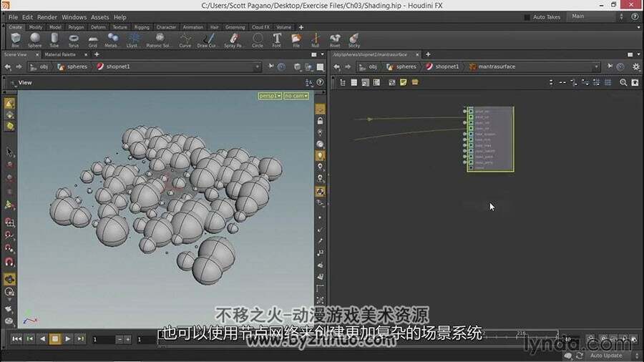Switch network editor to tree view
This screenshot has width=644, height=362.
click(x=343, y=82)
